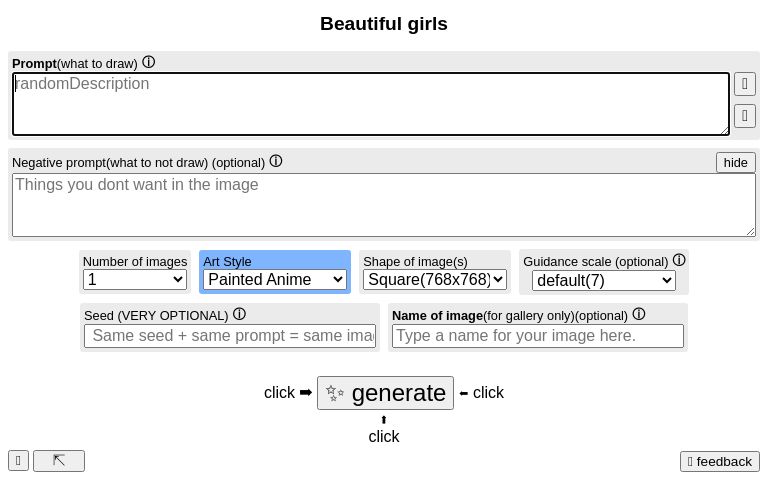Select the Guidance scale dropdown
The image size is (768, 480).
point(603,281)
